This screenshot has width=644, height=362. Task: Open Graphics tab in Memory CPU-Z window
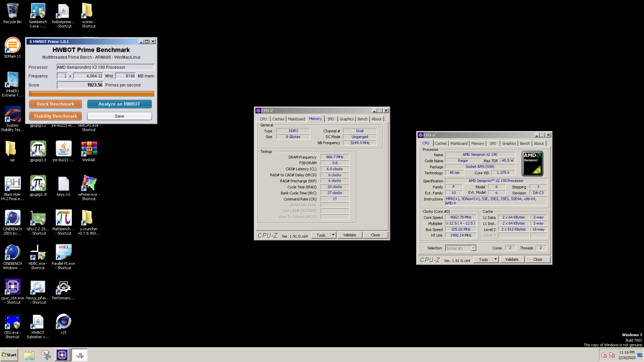click(346, 119)
